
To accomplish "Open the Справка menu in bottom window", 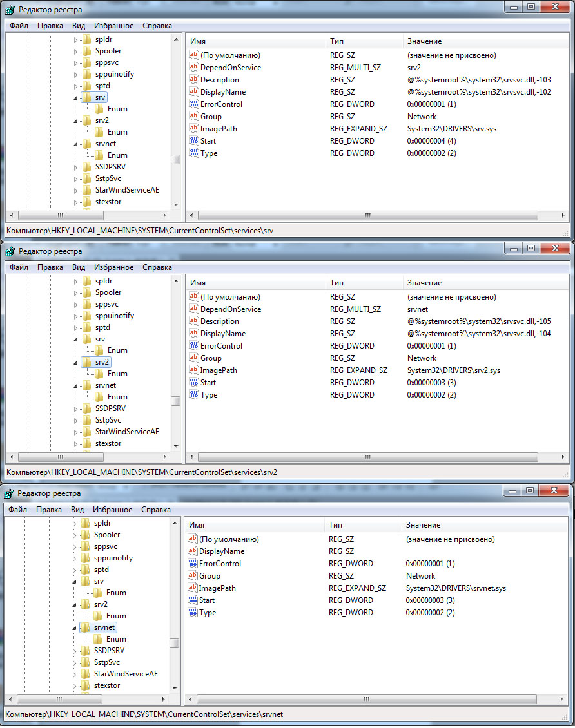I will (x=155, y=510).
